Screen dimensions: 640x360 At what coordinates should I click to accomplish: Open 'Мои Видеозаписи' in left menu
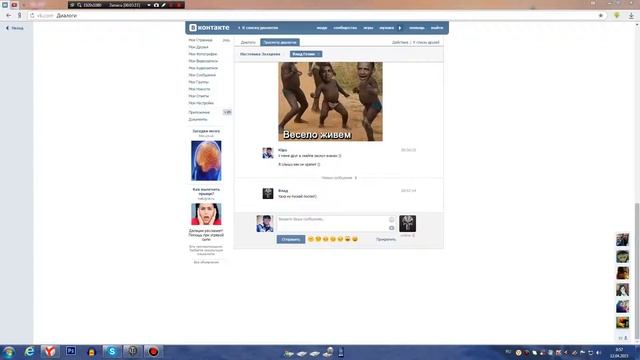[x=203, y=61]
